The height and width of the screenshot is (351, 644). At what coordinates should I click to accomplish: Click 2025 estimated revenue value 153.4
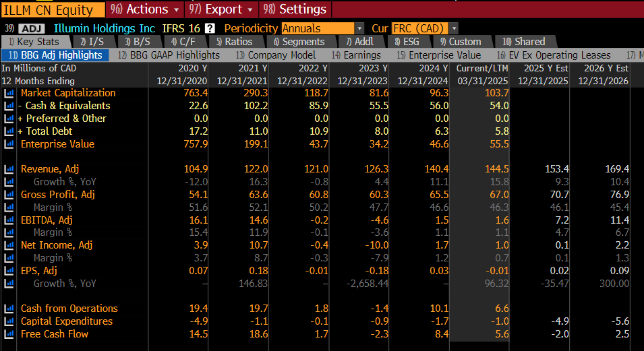556,169
